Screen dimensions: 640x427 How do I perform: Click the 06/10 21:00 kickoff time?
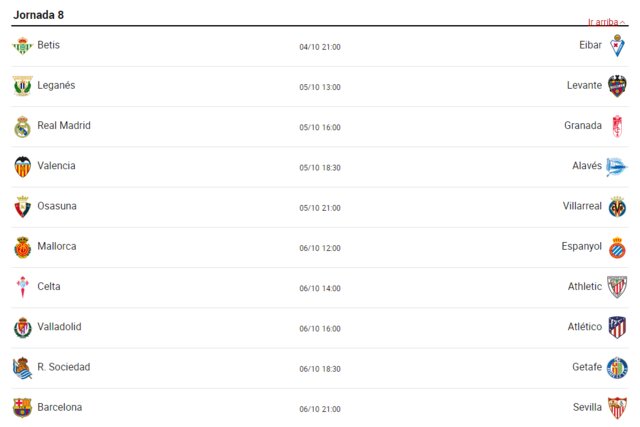point(320,409)
